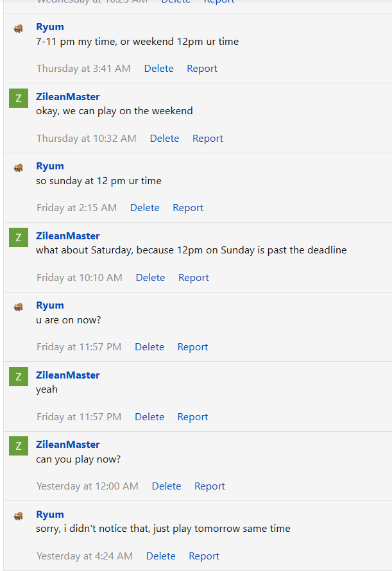392x571 pixels.
Task: Report the Yesterday at 4:24 AM message
Action: [x=203, y=556]
